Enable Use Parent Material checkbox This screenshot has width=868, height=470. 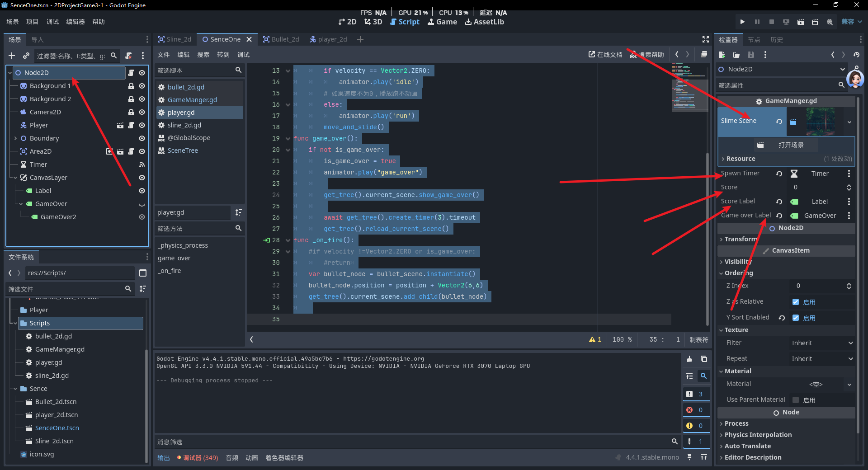coord(796,400)
